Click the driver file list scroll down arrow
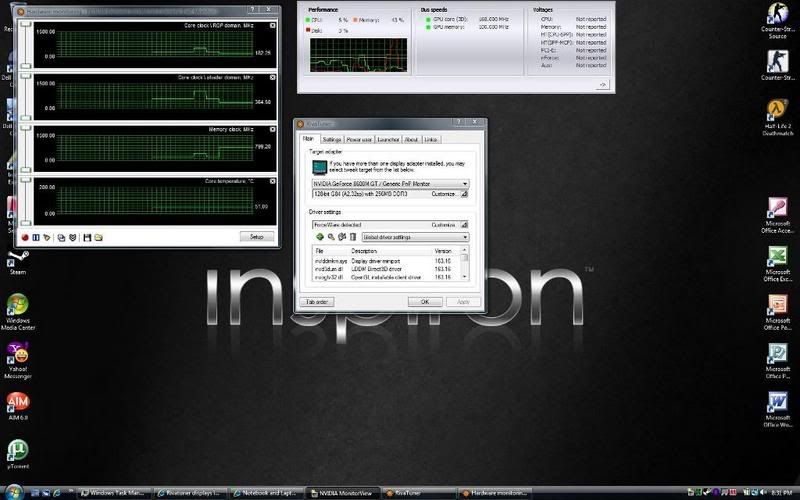The width and height of the screenshot is (800, 500). click(x=464, y=276)
